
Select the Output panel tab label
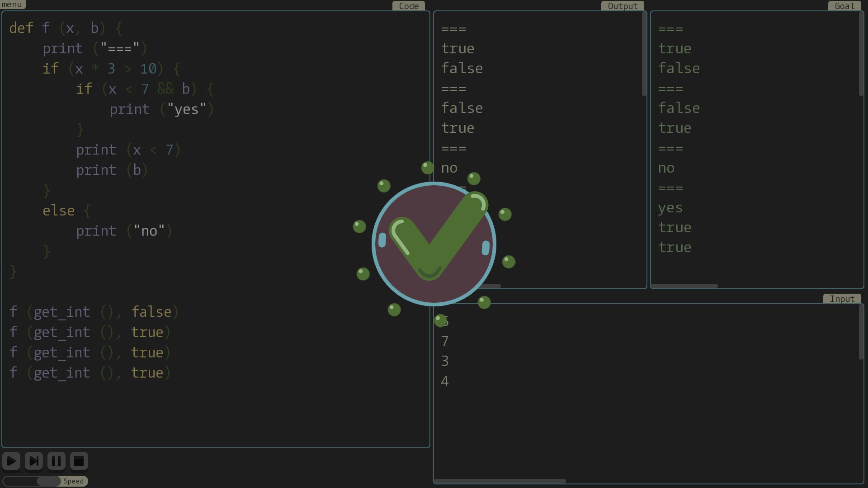pyautogui.click(x=623, y=6)
